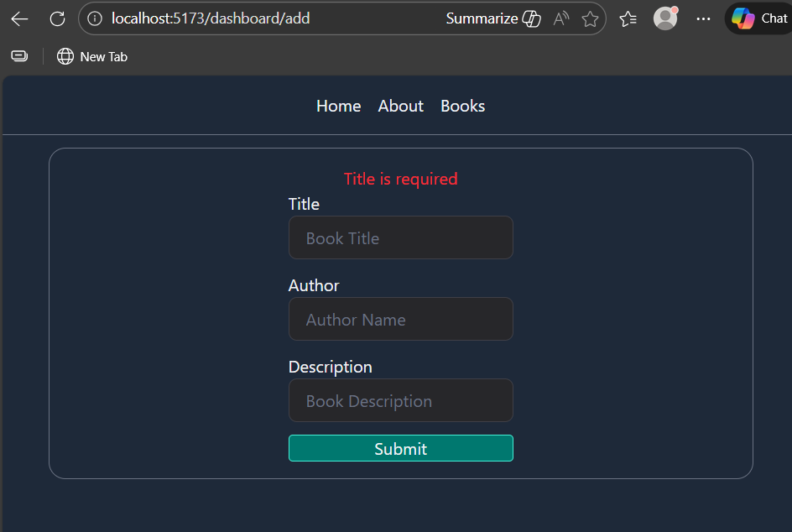
Task: Click the Title field label
Action: click(304, 204)
